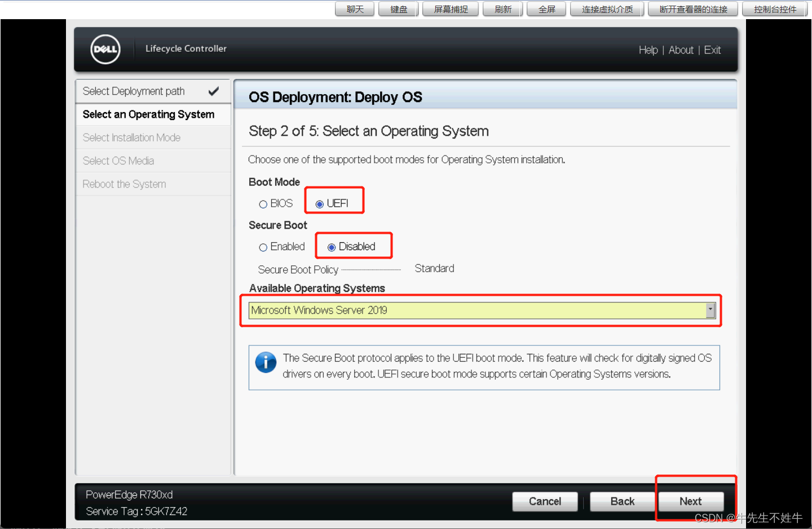The image size is (812, 529).
Task: Click the Cancel button
Action: pyautogui.click(x=545, y=501)
